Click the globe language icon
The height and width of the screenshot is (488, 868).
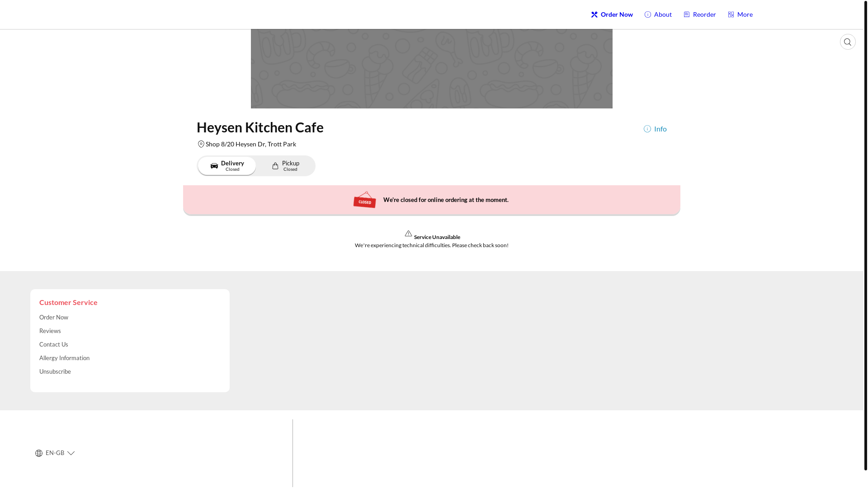(x=39, y=453)
